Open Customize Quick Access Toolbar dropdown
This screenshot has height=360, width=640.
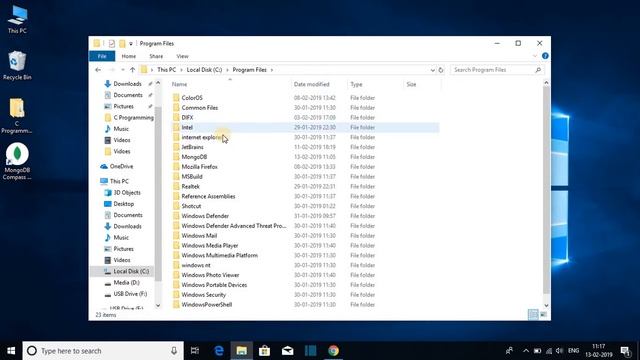[131, 44]
